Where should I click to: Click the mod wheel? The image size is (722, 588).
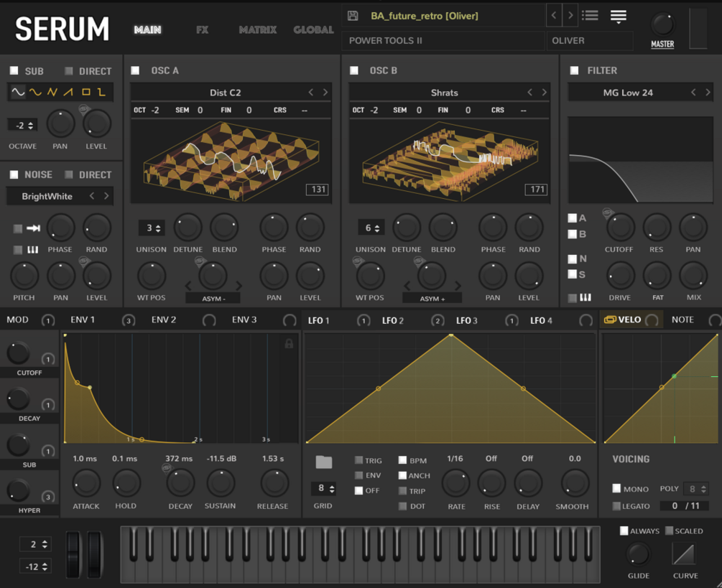pyautogui.click(x=94, y=554)
